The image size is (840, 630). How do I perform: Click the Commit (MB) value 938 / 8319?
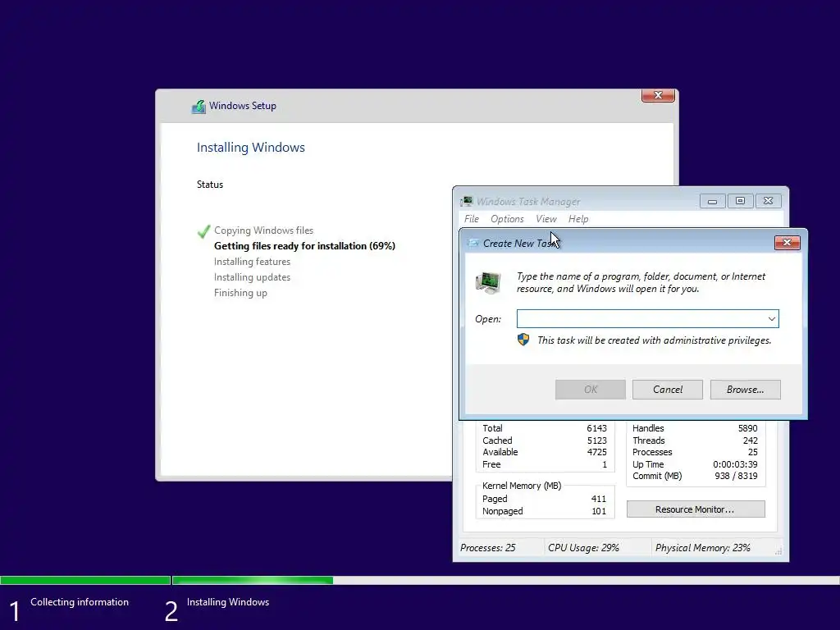736,477
